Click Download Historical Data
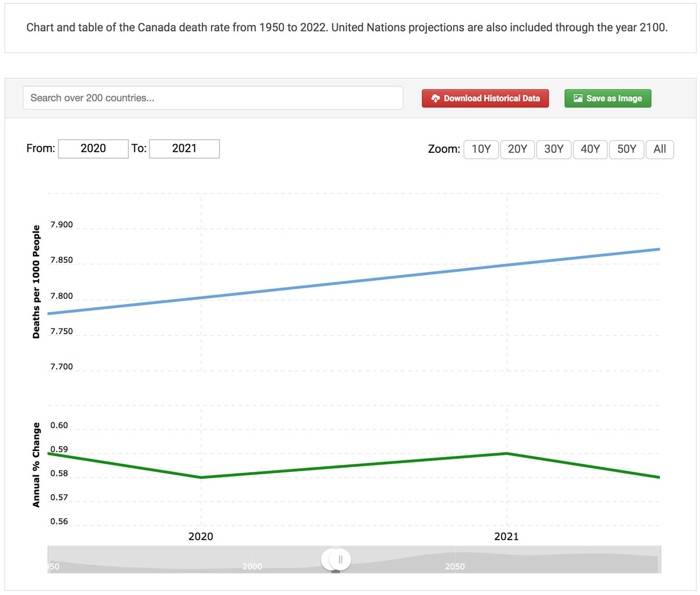The height and width of the screenshot is (595, 700). click(x=485, y=98)
